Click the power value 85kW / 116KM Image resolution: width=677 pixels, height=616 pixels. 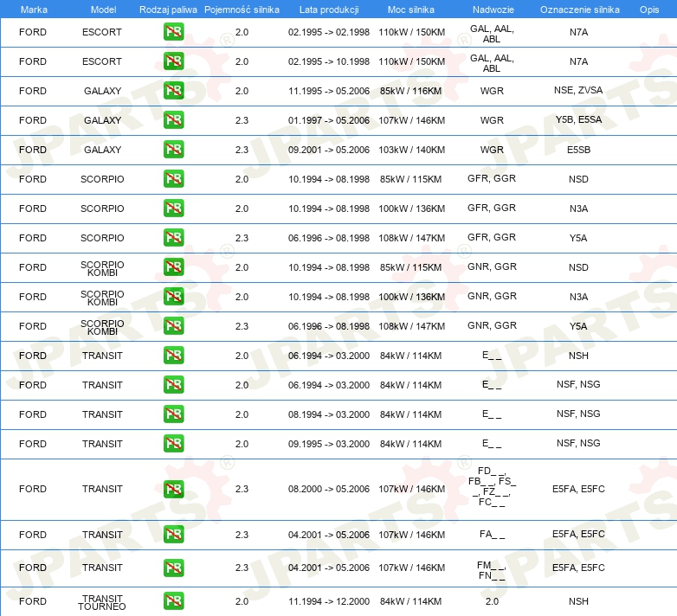tap(410, 91)
